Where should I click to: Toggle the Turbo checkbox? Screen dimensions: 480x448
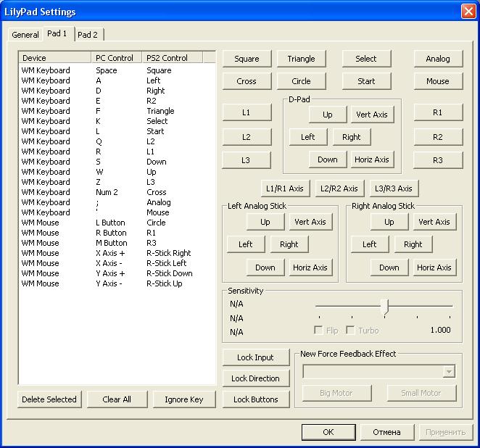pos(352,330)
